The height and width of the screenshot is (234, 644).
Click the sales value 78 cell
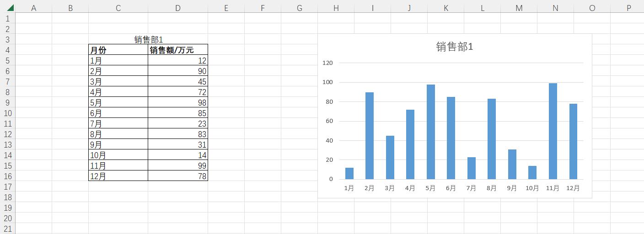(177, 176)
